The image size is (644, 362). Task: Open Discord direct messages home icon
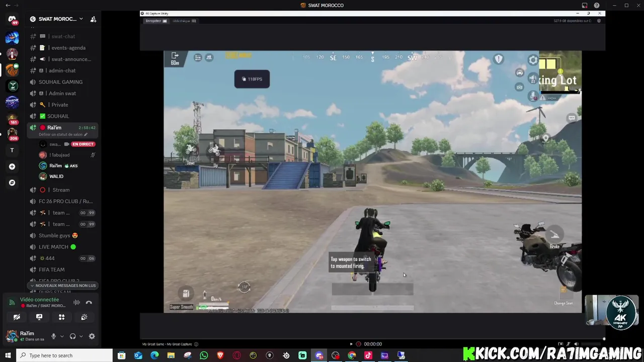pos(12,19)
